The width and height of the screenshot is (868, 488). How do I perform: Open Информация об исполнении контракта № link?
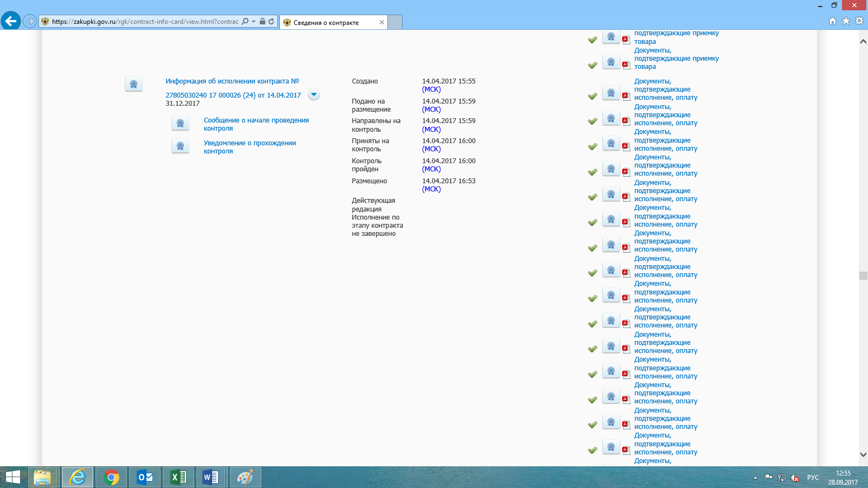click(232, 81)
